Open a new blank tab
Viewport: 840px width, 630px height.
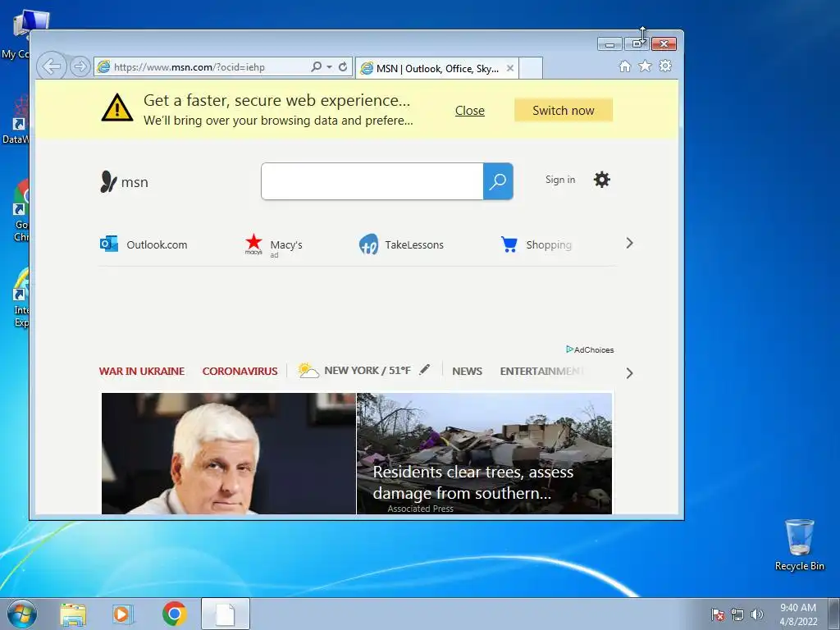531,68
